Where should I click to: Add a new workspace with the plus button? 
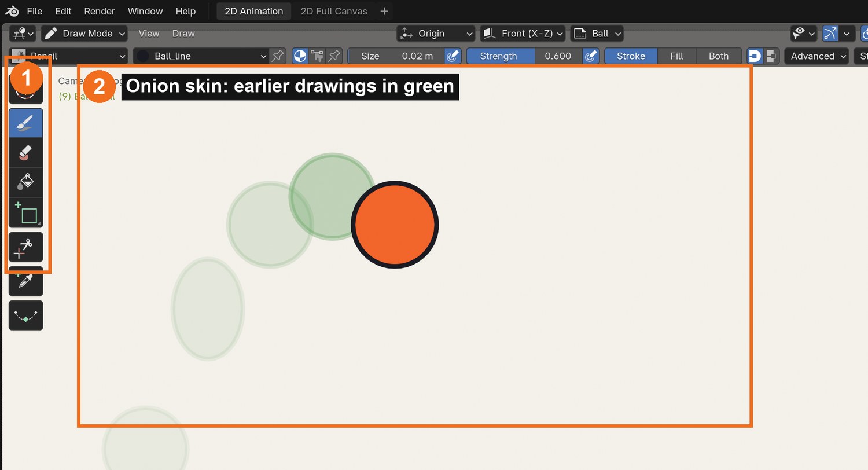384,11
